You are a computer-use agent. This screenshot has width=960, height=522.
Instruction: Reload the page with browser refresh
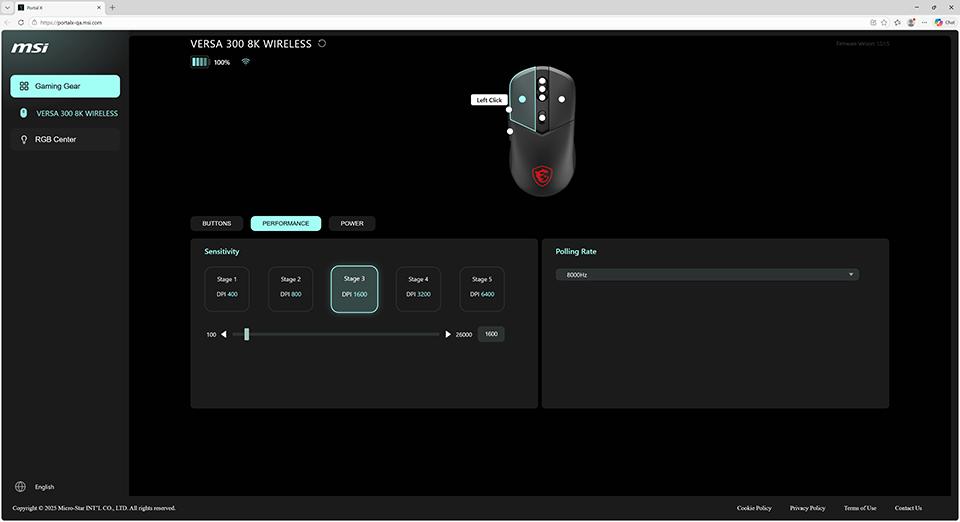pos(21,23)
